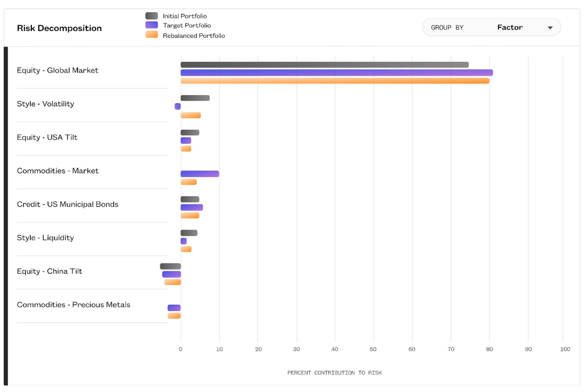Click the dropdown arrow next to Factor

(550, 28)
